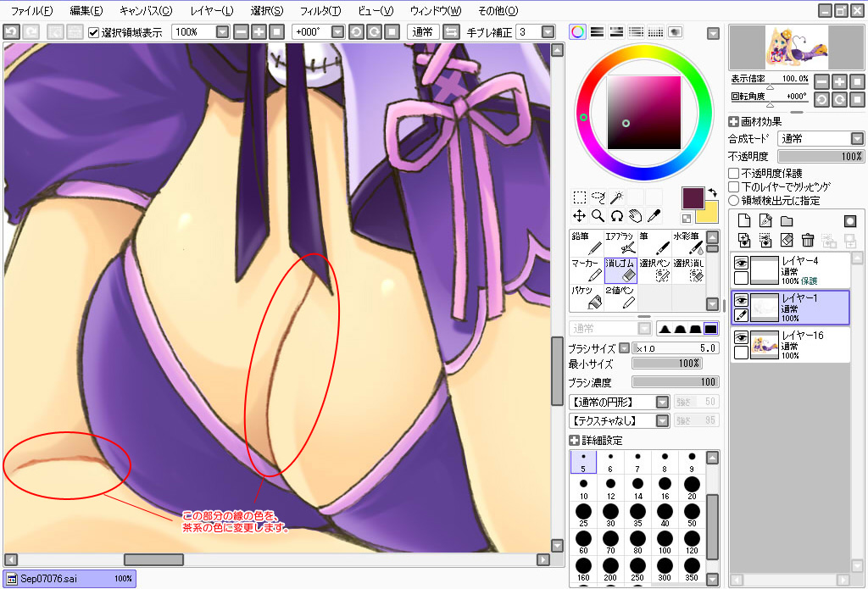868x589 pixels.
Task: Click the 通常 button in the toolbar
Action: pos(423,32)
